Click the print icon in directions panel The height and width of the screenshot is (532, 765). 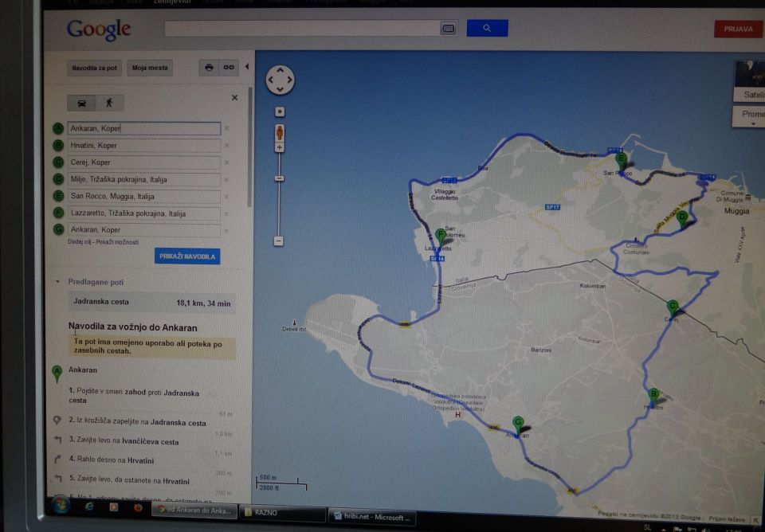click(209, 67)
